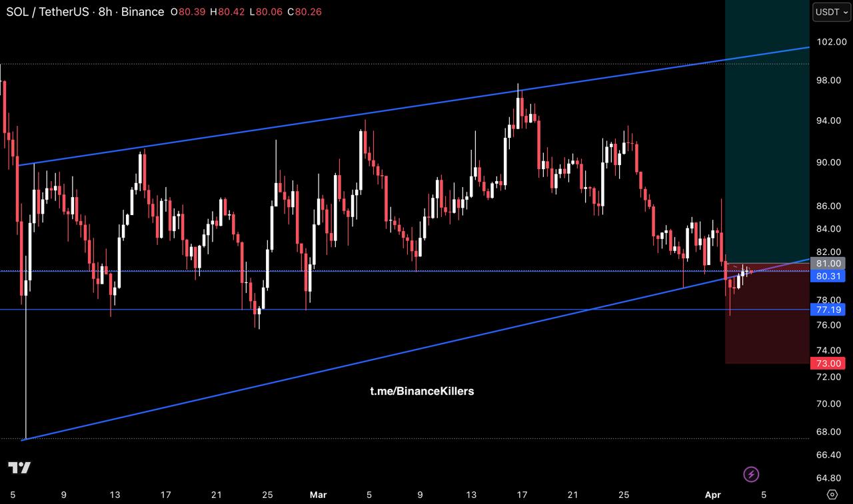Open the t.me/BinanceKillers watermark link
Image resolution: width=853 pixels, height=504 pixels.
(x=422, y=391)
